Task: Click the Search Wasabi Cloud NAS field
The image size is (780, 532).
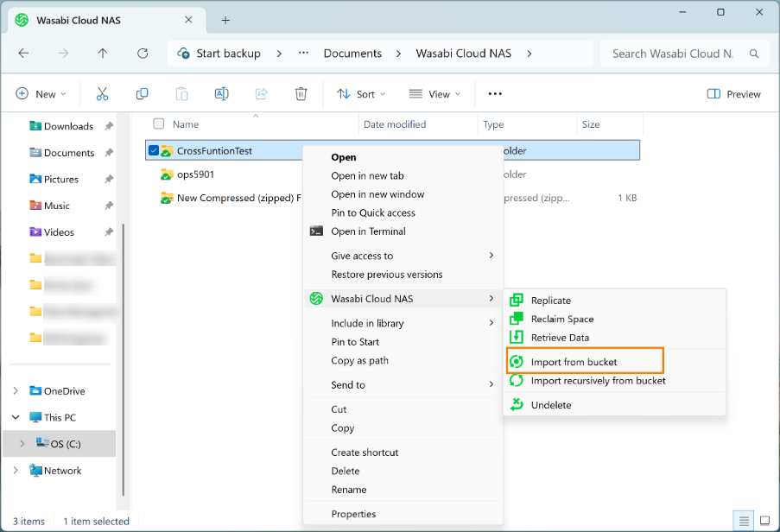Action: (673, 54)
